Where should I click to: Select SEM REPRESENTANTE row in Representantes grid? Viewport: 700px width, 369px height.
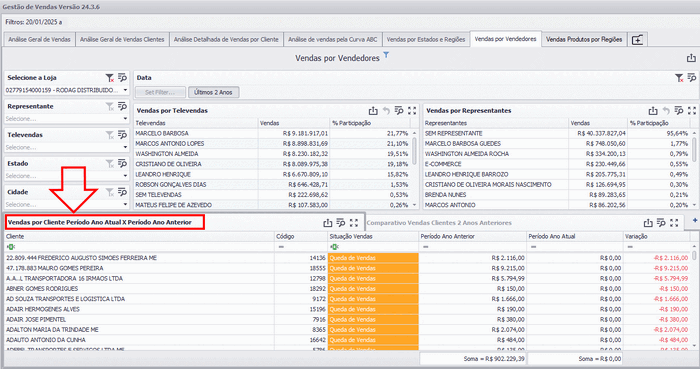pyautogui.click(x=557, y=133)
